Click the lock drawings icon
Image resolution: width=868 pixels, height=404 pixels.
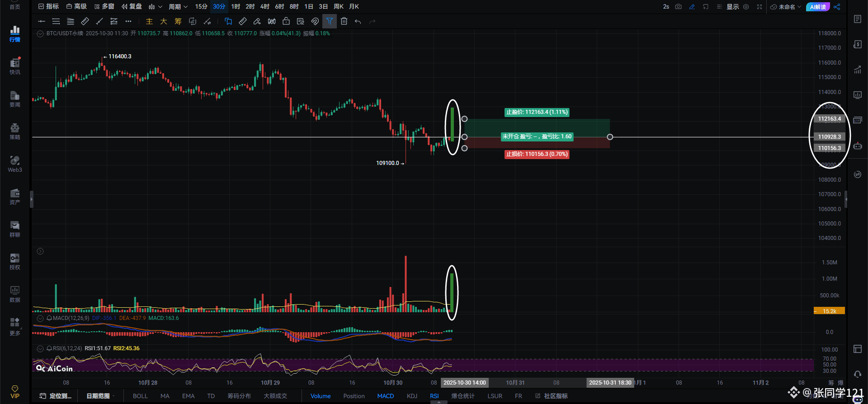(286, 21)
